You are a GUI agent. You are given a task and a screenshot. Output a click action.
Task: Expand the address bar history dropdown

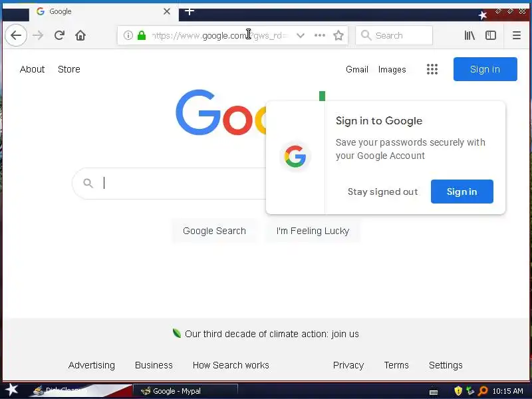click(301, 35)
